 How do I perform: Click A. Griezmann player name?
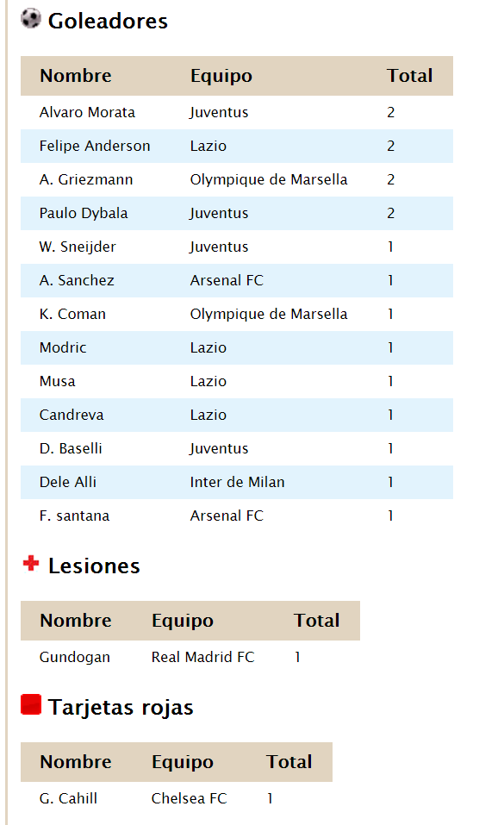(86, 179)
